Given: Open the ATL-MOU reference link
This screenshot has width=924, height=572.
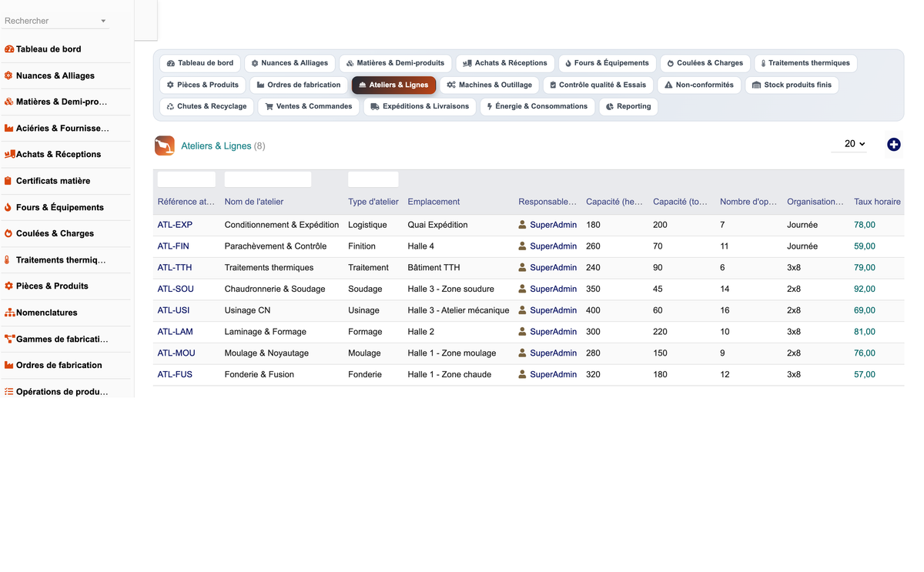Looking at the screenshot, I should tap(176, 353).
